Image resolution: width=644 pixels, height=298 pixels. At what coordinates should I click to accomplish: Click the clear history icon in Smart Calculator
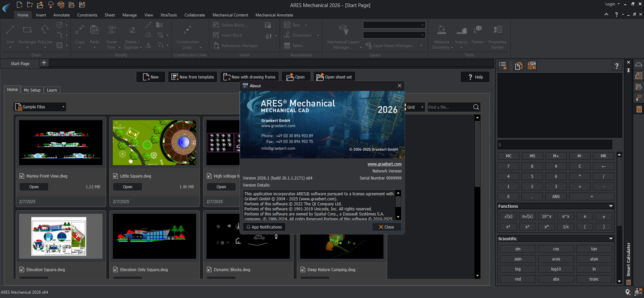[503, 66]
